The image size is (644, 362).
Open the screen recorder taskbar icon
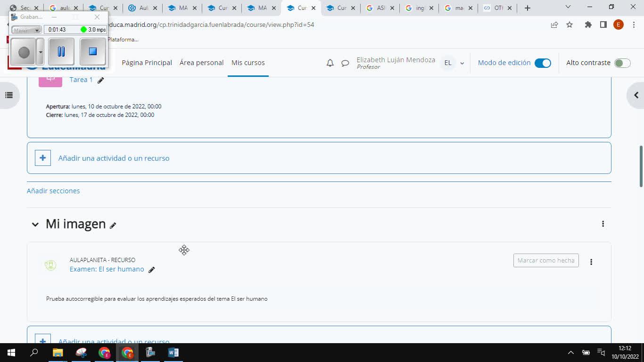[150, 353]
